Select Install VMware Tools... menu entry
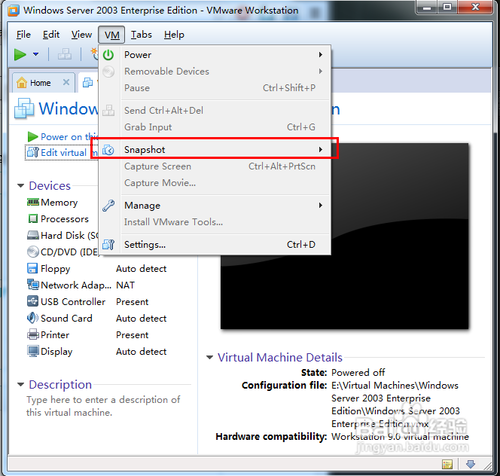 point(215,222)
